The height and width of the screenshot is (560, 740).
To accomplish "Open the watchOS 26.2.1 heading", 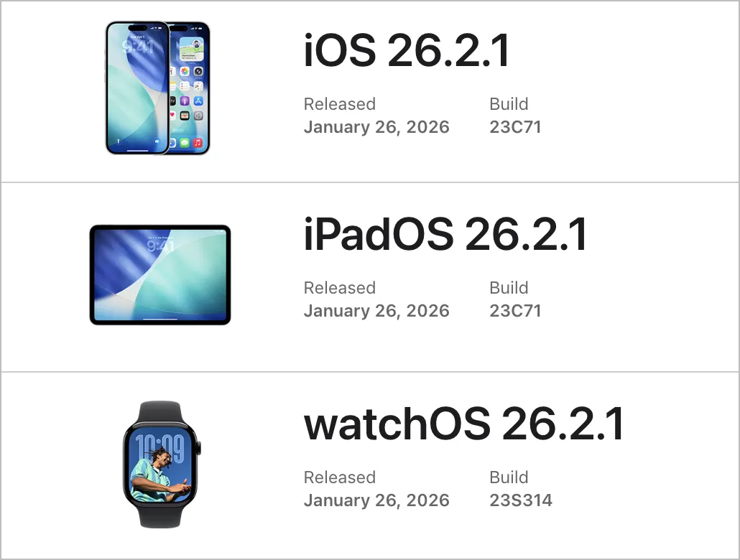I will (x=464, y=424).
